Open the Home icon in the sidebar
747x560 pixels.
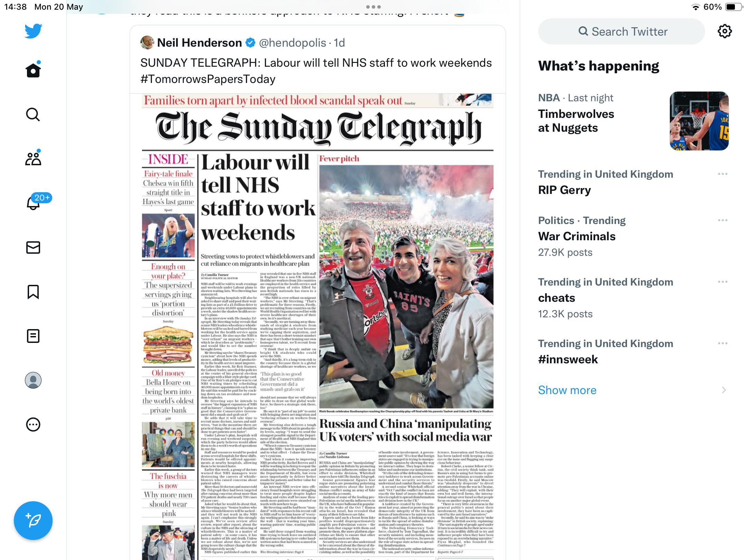tap(33, 71)
